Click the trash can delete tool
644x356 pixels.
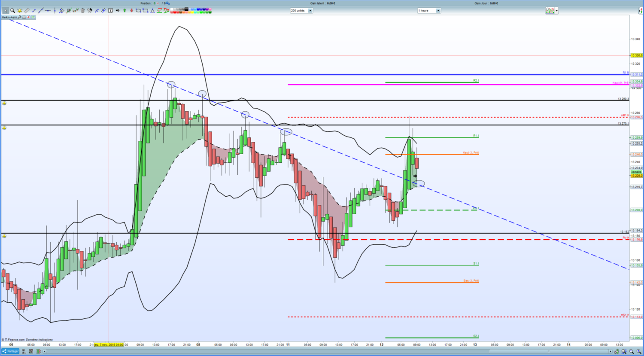pyautogui.click(x=83, y=10)
